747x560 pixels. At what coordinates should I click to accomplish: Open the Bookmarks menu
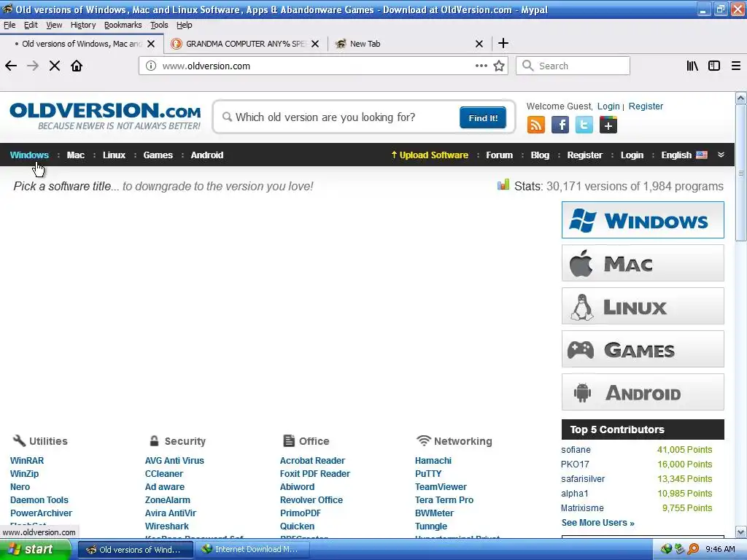123,25
